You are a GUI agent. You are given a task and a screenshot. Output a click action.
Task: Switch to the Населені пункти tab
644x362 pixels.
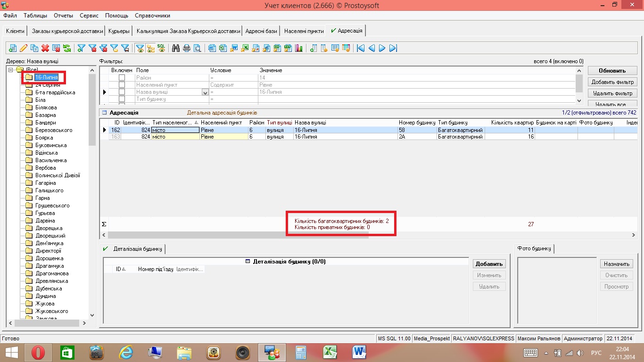click(x=304, y=31)
